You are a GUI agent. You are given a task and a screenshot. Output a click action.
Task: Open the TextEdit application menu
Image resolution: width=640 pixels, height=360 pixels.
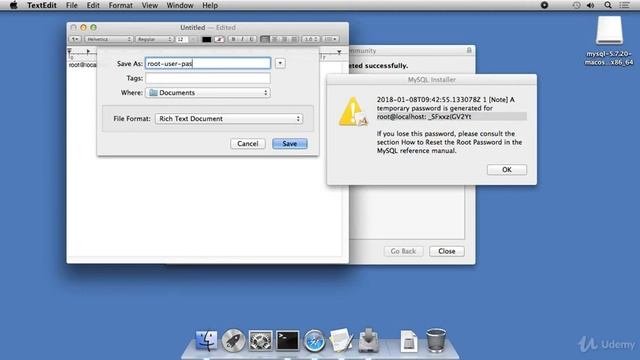pos(42,5)
